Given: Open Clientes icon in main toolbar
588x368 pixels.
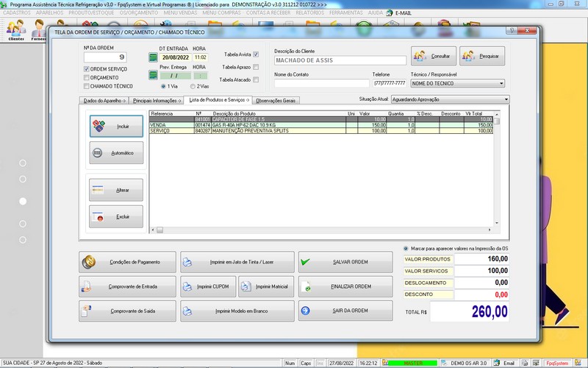Looking at the screenshot, I should point(16,30).
